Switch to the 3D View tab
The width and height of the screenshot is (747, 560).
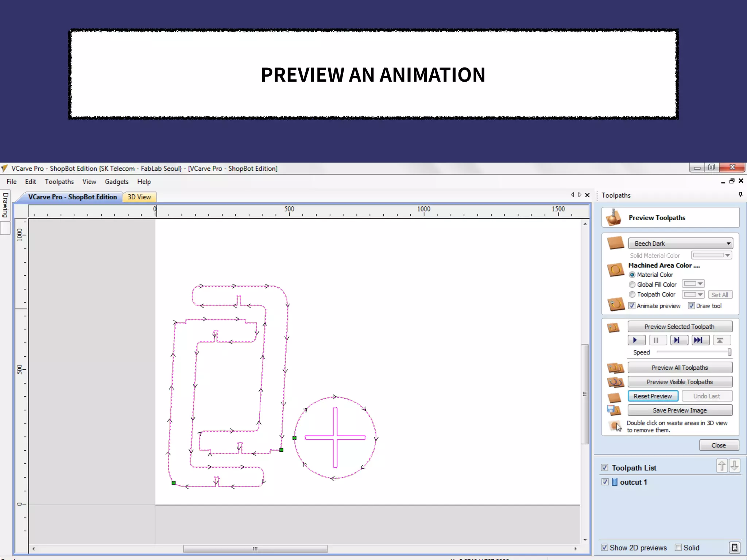click(x=139, y=197)
